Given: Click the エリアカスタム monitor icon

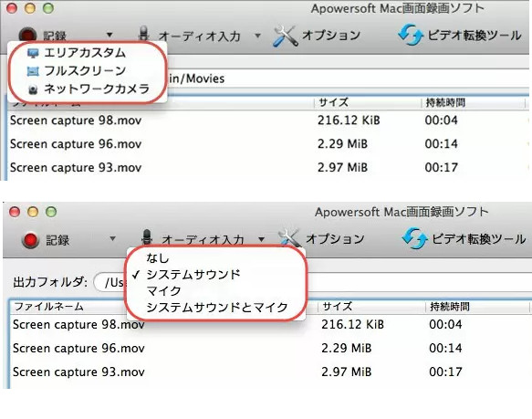Looking at the screenshot, I should click(33, 53).
